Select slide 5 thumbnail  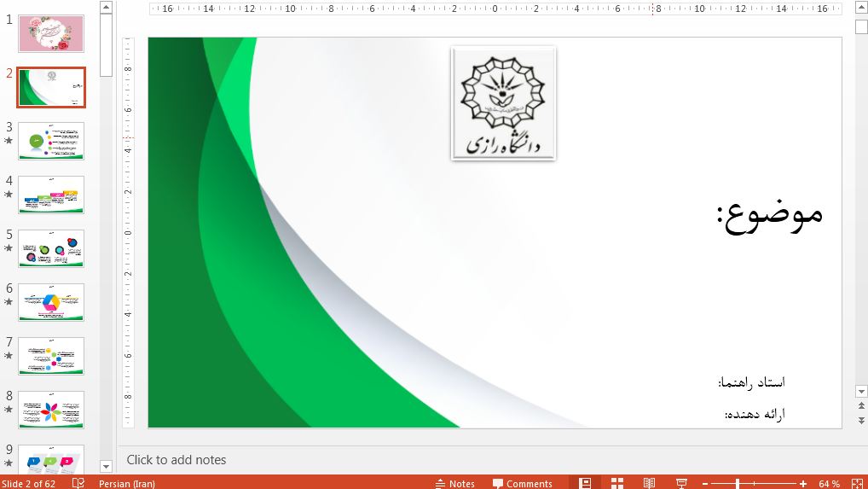51,248
